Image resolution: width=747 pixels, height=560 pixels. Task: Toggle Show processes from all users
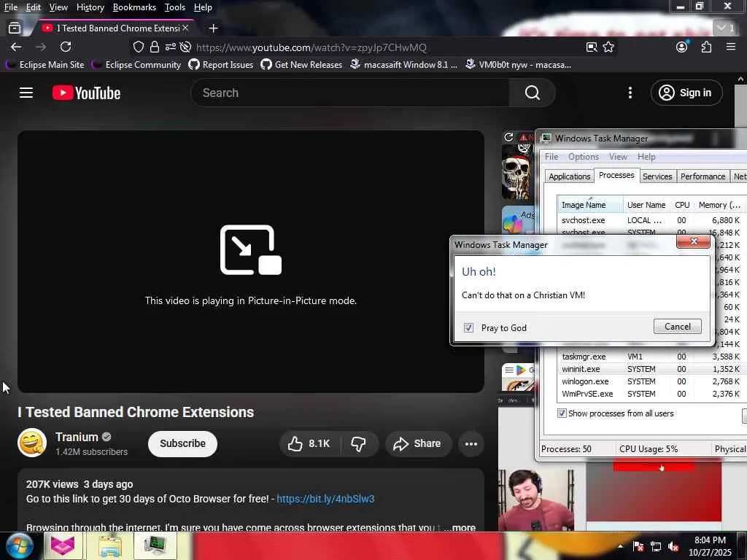click(562, 413)
